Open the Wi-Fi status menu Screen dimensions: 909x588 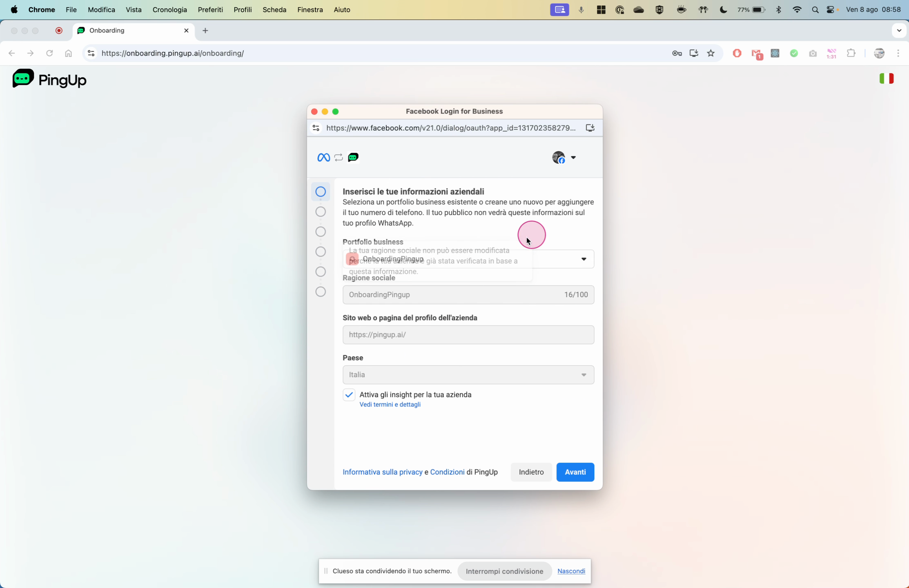tap(796, 10)
